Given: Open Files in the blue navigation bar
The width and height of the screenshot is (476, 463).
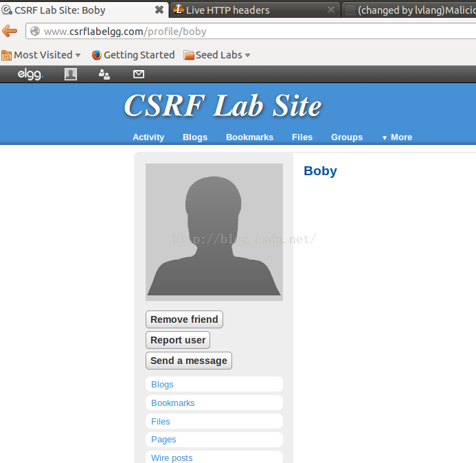Looking at the screenshot, I should [x=302, y=137].
